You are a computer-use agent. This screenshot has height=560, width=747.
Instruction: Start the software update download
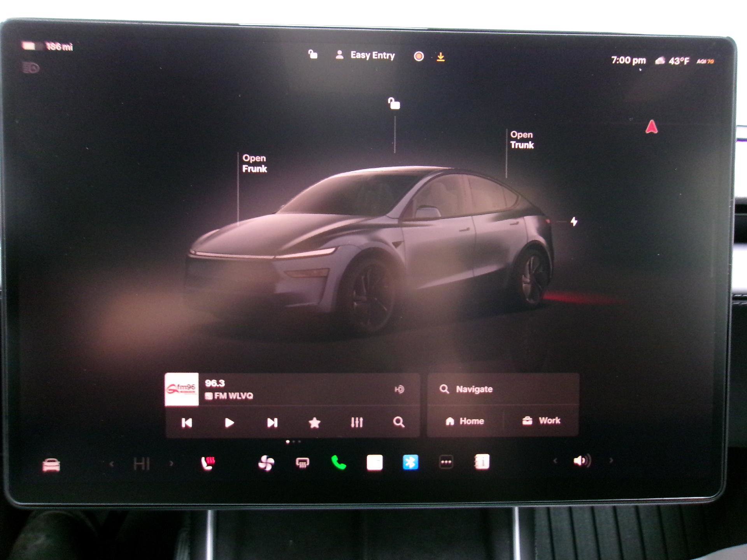[x=440, y=57]
